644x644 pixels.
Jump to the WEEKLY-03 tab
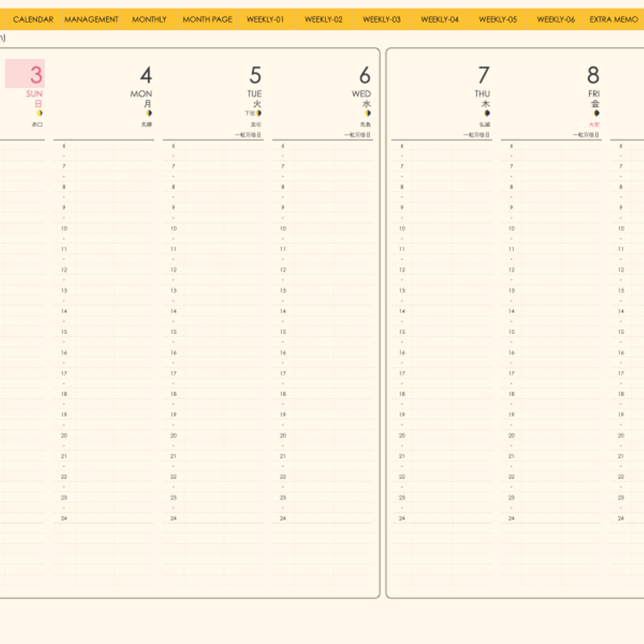[x=381, y=20]
